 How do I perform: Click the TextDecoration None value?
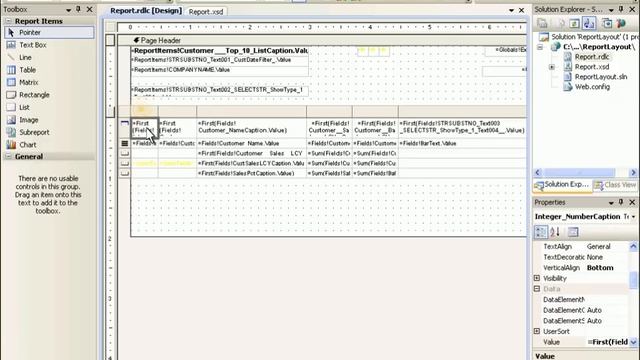pyautogui.click(x=595, y=257)
